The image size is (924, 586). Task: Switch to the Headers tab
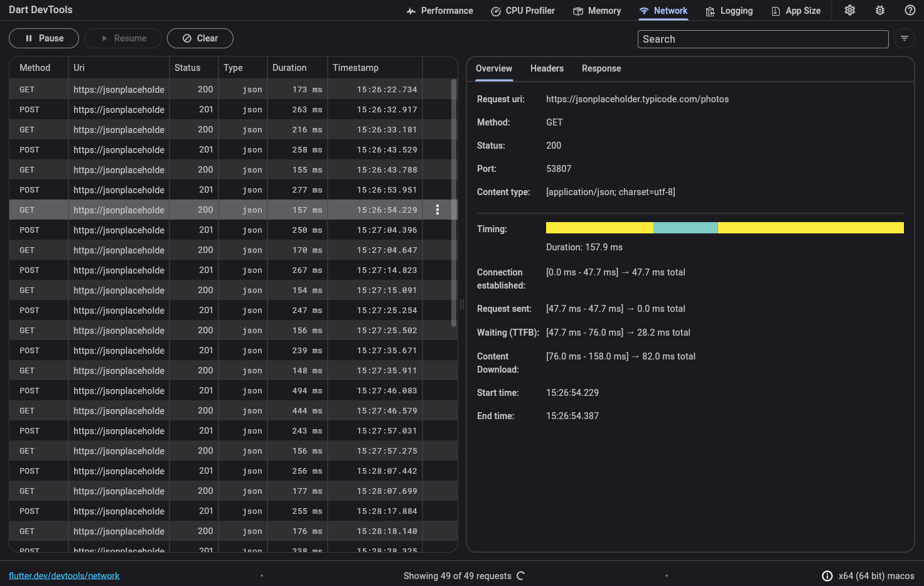(547, 68)
